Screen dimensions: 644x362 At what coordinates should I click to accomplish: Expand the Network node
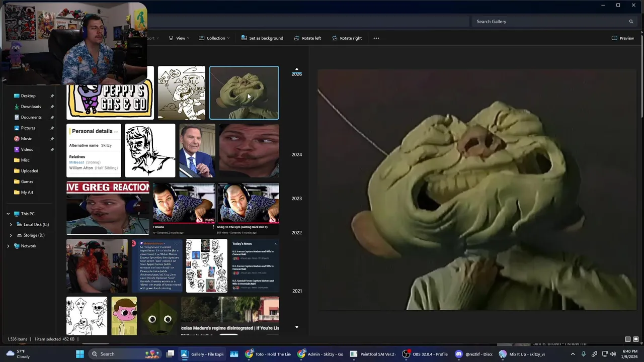(x=8, y=246)
